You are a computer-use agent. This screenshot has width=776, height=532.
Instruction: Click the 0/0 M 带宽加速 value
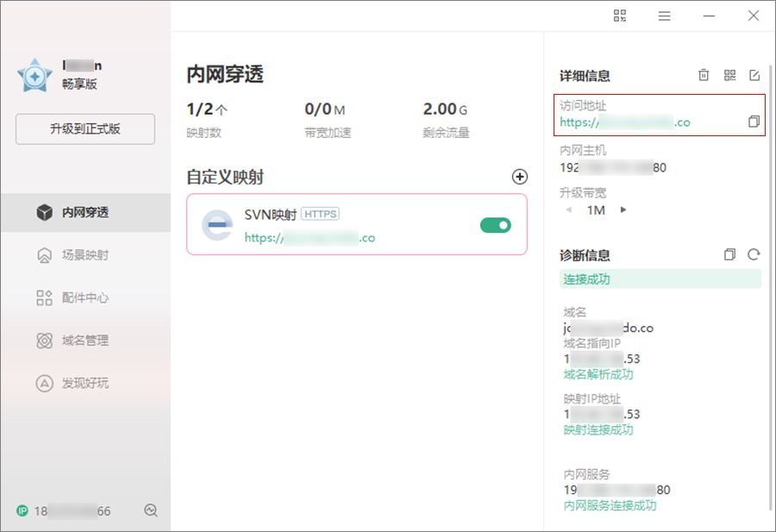(x=325, y=109)
